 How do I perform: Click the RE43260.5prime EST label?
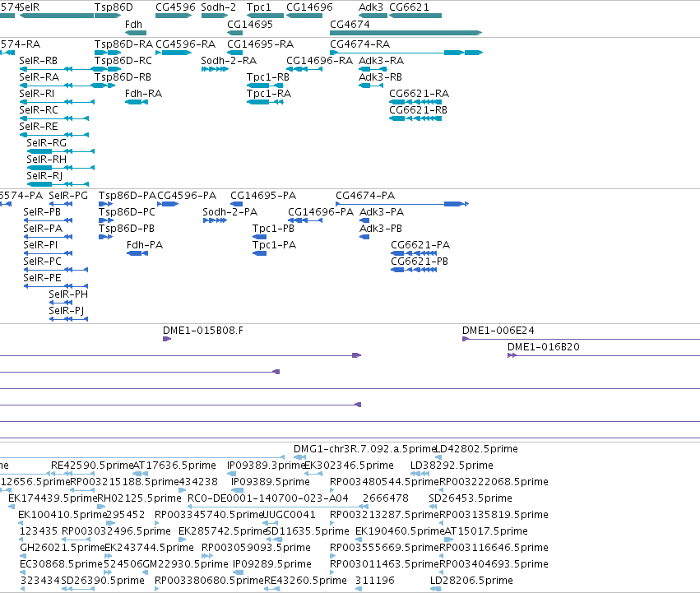[305, 581]
